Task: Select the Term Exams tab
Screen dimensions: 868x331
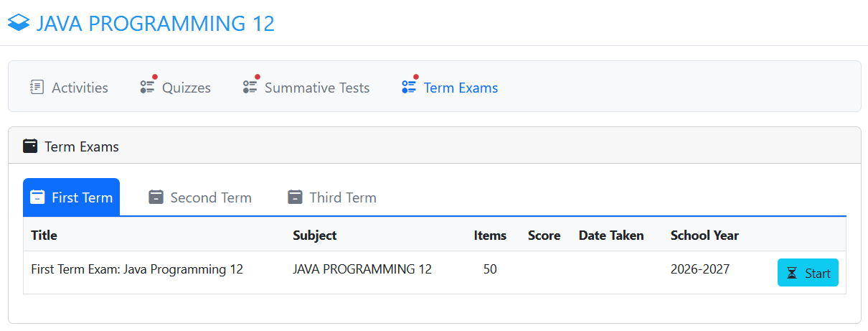Action: coord(450,88)
